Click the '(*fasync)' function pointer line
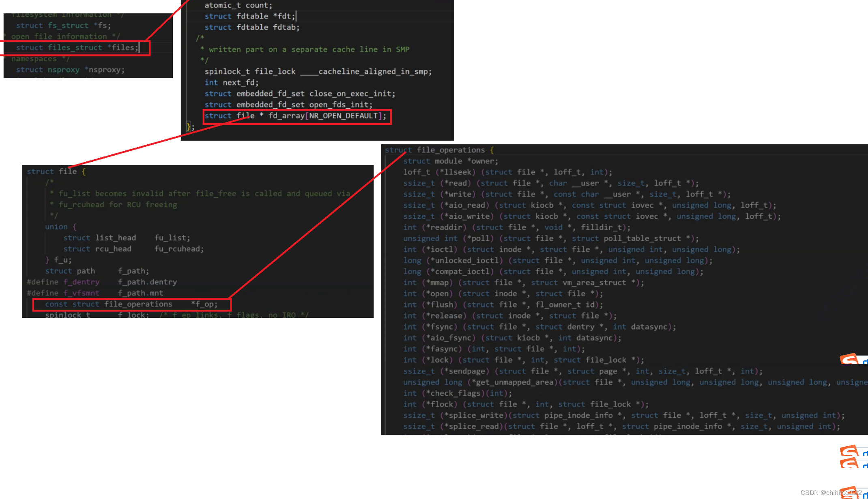The image size is (868, 499). (494, 349)
